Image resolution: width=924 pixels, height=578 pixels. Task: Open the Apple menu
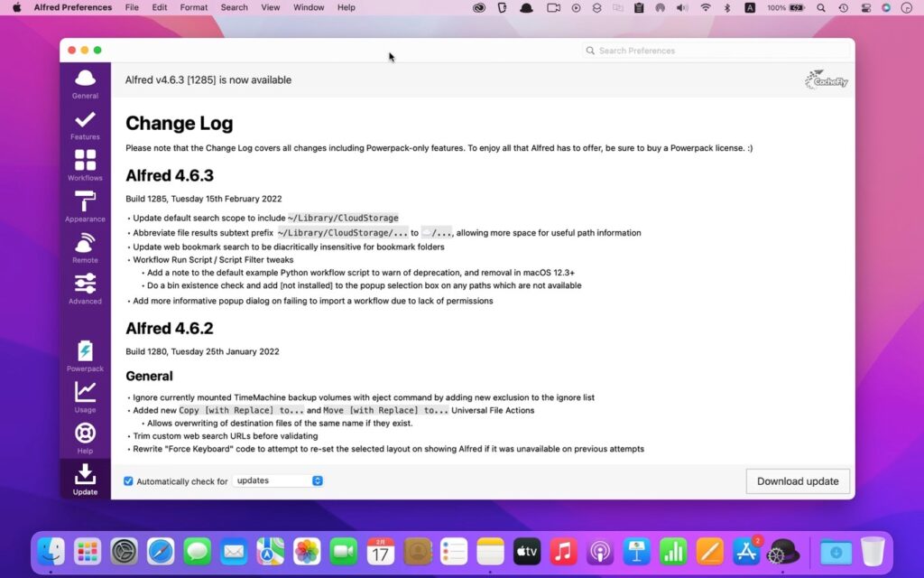pos(17,7)
